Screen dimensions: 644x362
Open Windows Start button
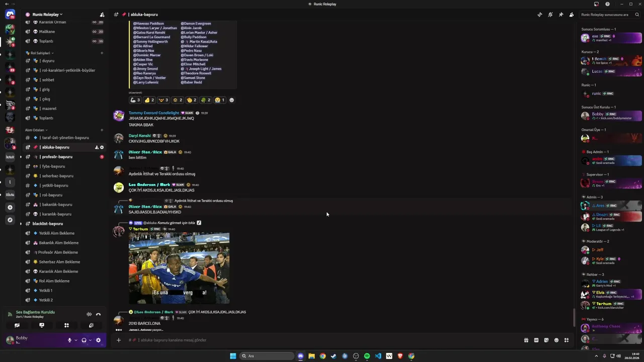pos(233,356)
